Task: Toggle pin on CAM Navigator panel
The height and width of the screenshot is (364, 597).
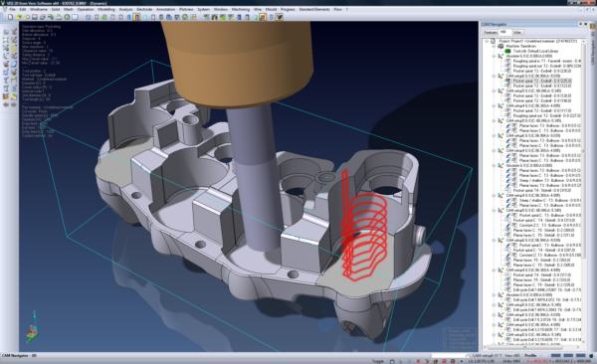Action: pyautogui.click(x=581, y=24)
